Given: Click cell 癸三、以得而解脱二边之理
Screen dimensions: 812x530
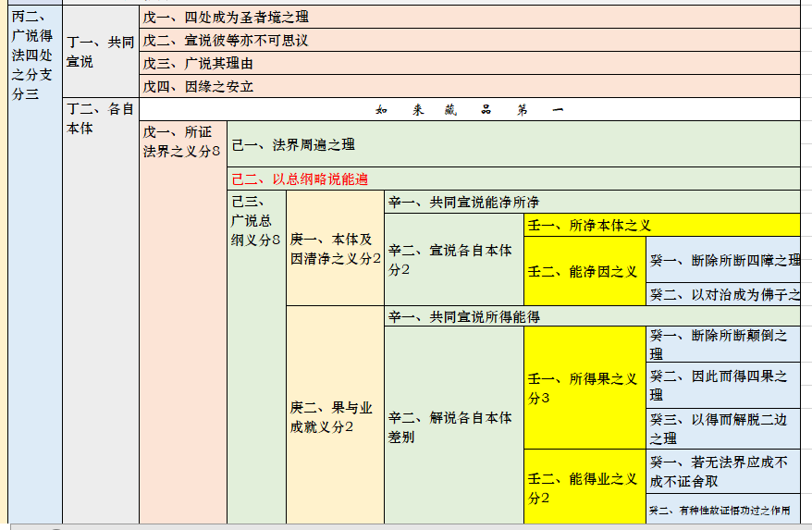Looking at the screenshot, I should point(723,428).
